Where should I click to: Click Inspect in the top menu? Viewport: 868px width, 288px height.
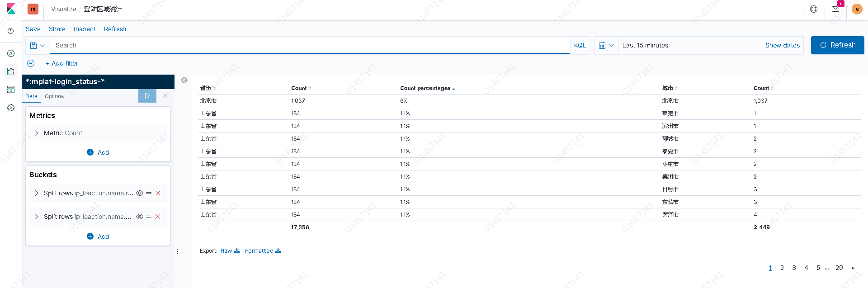click(x=85, y=29)
